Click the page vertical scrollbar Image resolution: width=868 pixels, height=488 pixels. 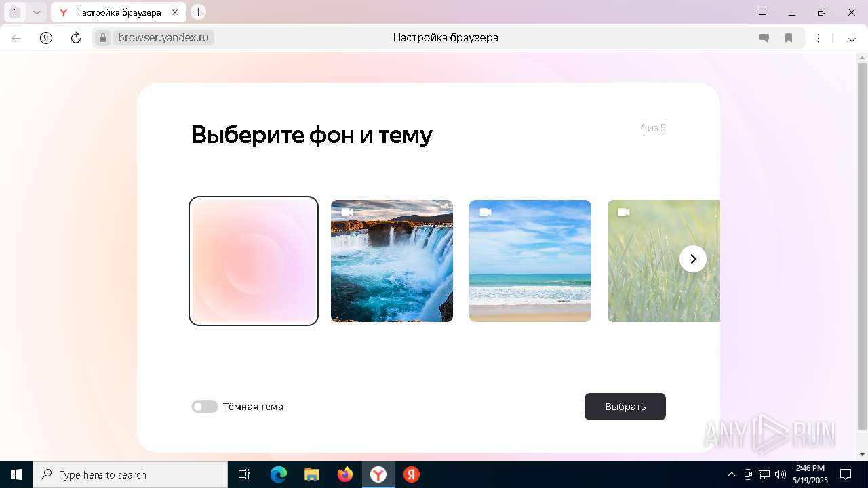point(863,247)
